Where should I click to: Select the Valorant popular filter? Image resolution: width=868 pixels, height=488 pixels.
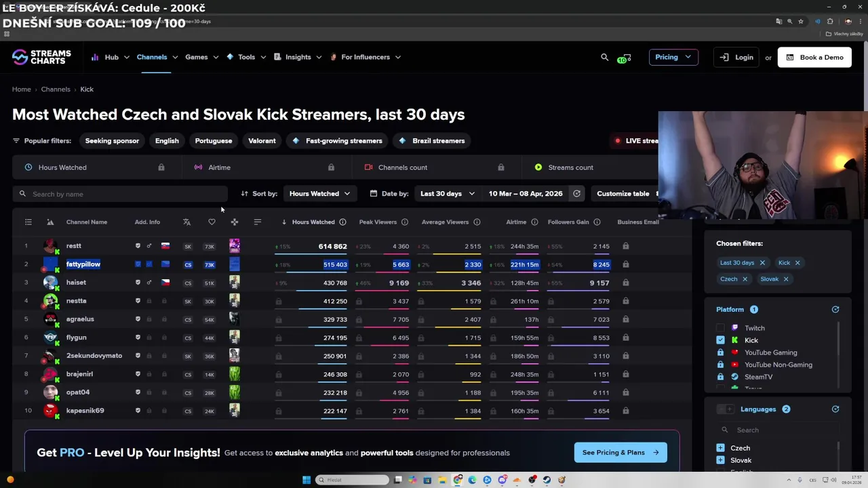pyautogui.click(x=262, y=141)
